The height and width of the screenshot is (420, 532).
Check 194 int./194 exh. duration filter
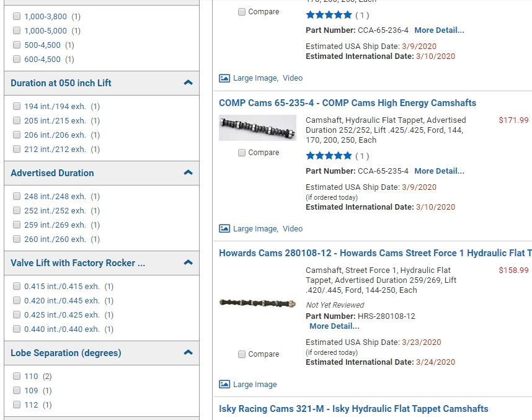(x=17, y=106)
